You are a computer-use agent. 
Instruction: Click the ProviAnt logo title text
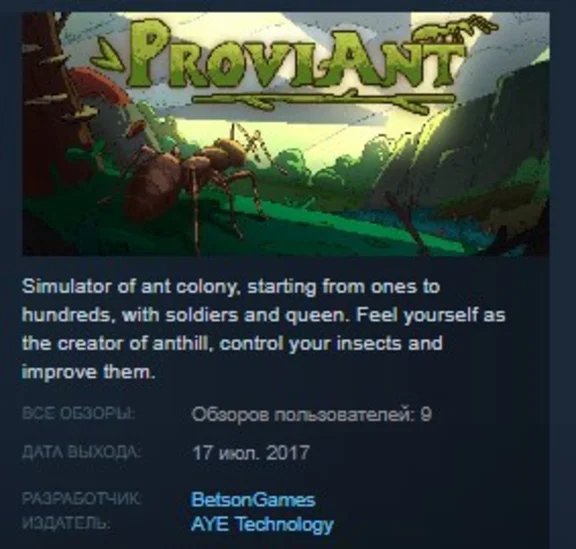pos(296,53)
